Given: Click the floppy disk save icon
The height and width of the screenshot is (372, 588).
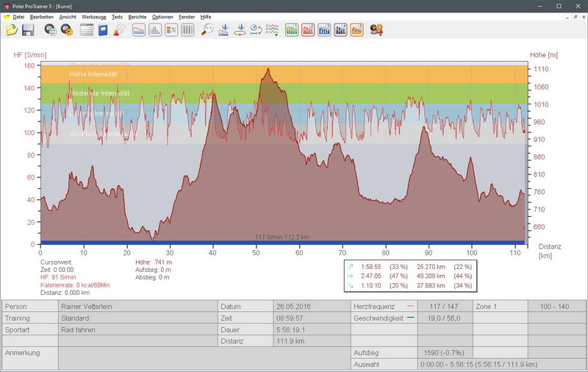Looking at the screenshot, I should click(x=28, y=30).
